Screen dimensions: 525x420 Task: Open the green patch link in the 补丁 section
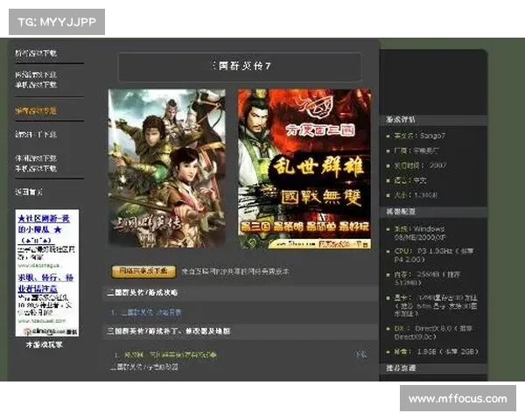[x=170, y=354]
